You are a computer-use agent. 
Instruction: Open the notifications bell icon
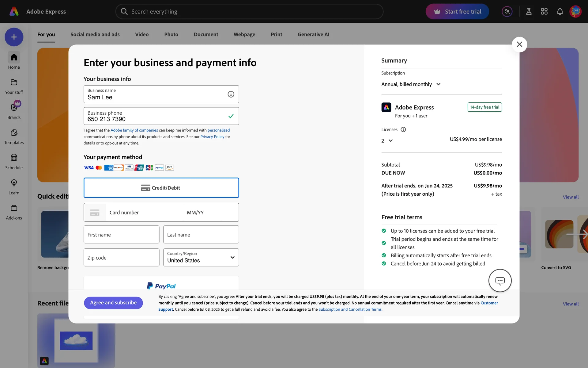pyautogui.click(x=560, y=12)
